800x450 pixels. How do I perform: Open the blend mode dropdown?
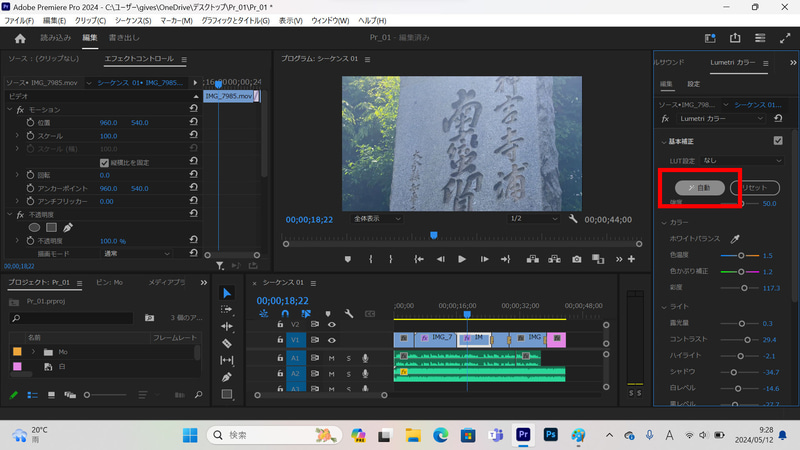(x=136, y=254)
